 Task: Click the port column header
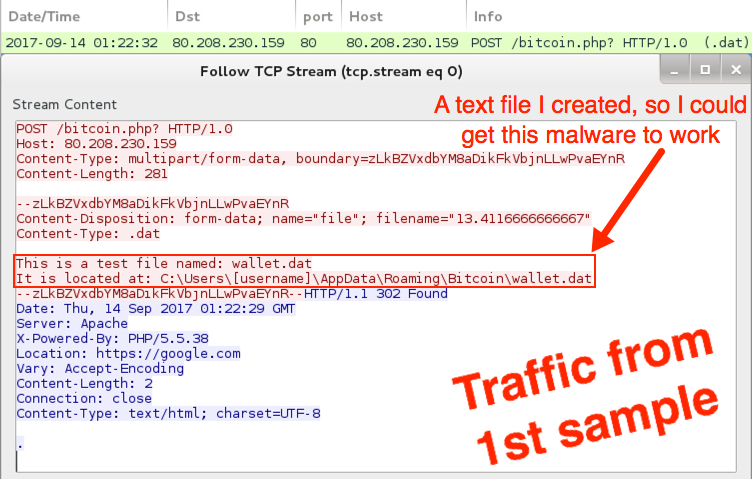tap(318, 16)
